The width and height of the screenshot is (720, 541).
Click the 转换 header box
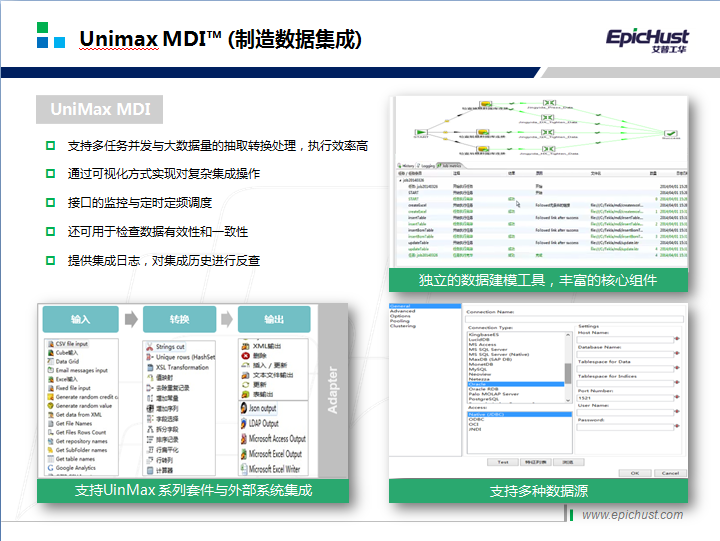tap(179, 319)
